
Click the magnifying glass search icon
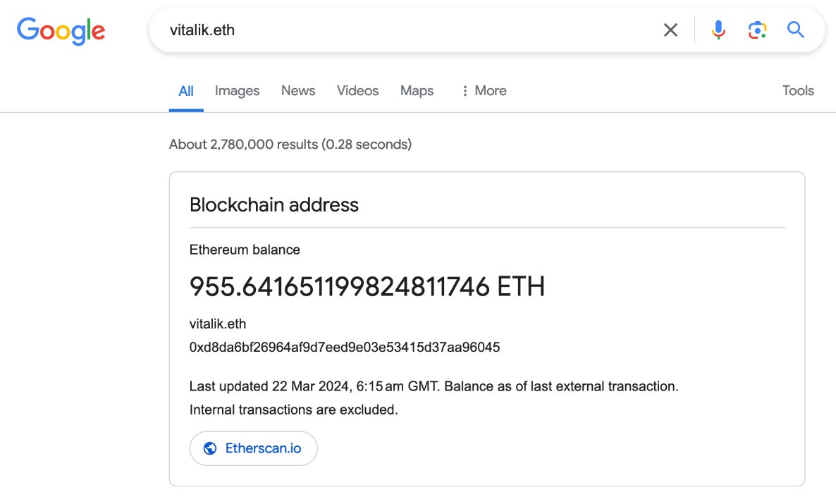(x=796, y=30)
